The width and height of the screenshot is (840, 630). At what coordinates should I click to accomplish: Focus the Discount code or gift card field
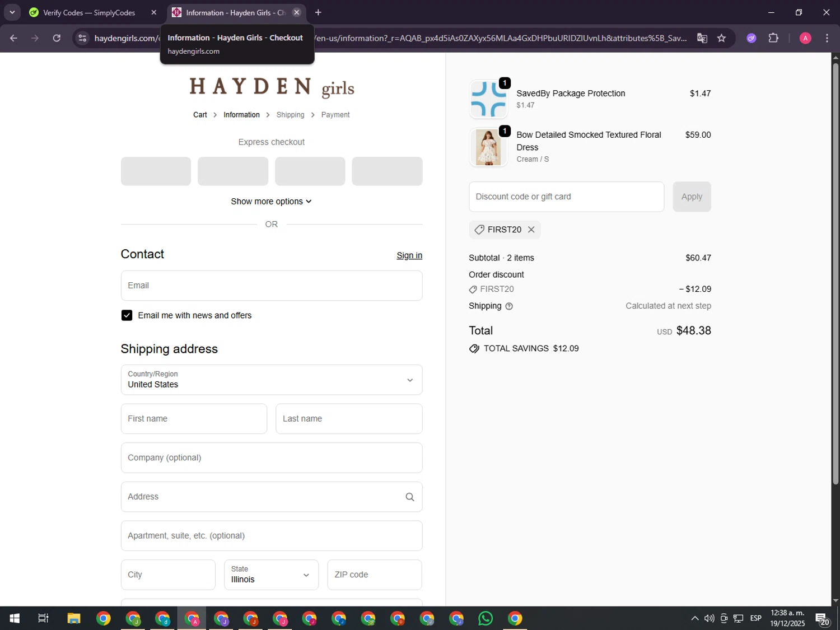pyautogui.click(x=566, y=197)
